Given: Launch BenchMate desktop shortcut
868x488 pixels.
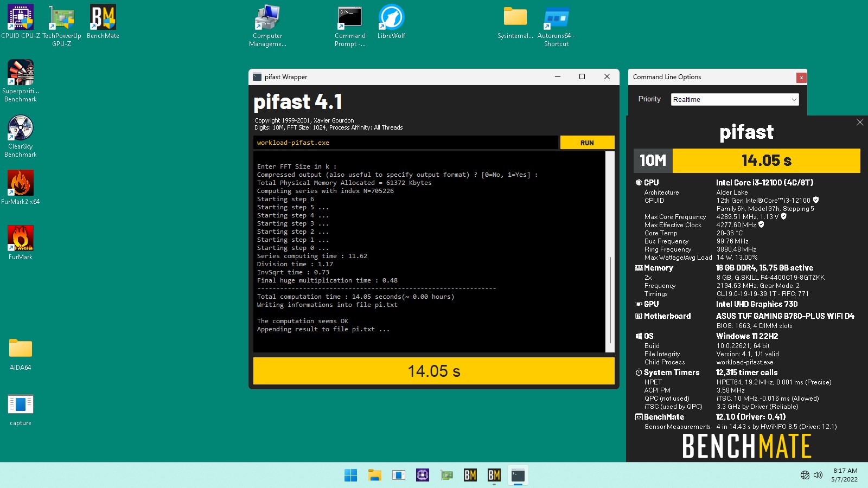Looking at the screenshot, I should (103, 22).
